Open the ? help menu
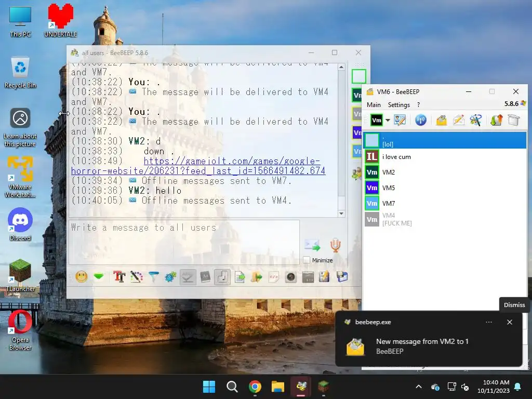This screenshot has width=532, height=399. point(418,105)
